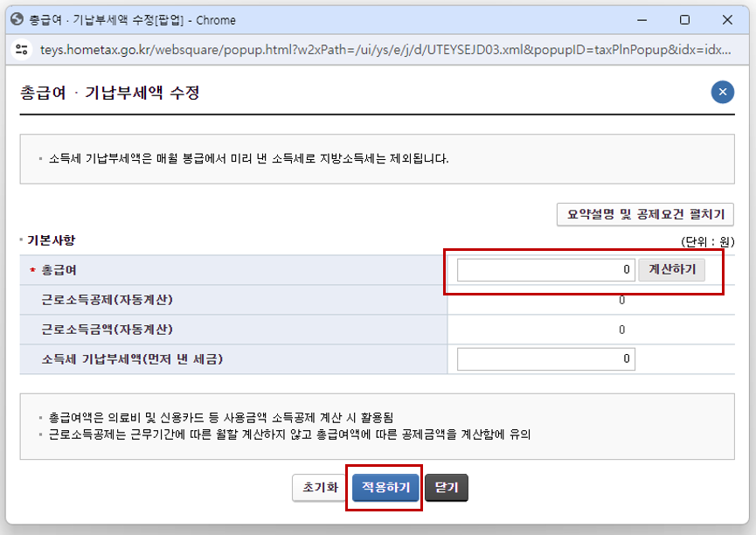The width and height of the screenshot is (756, 535).
Task: Click the notice about 지방소득세 exclusion
Action: point(245,156)
